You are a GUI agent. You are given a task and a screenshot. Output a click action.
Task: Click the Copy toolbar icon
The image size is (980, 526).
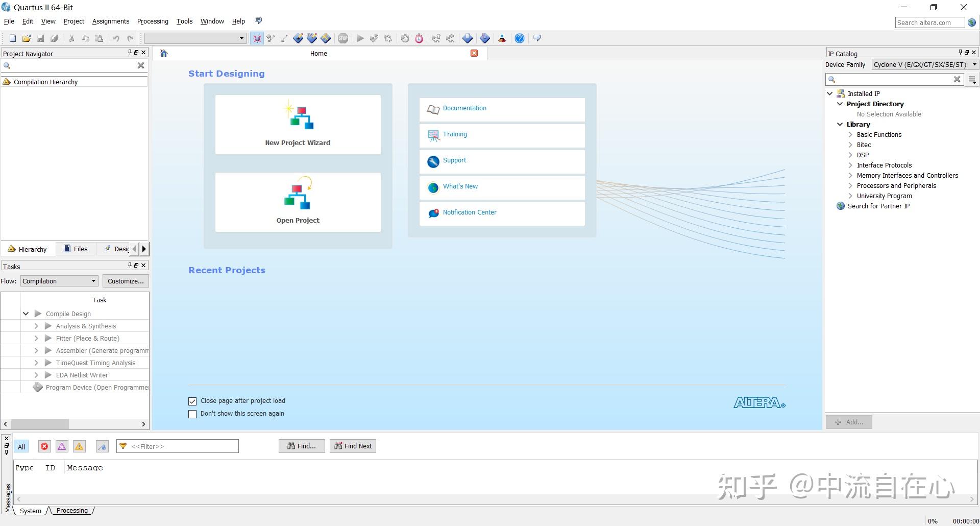85,38
